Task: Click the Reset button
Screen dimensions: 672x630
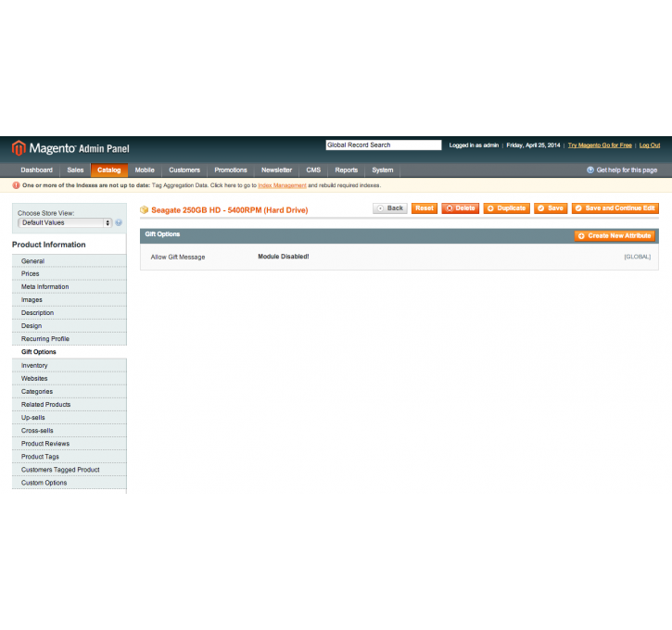Action: [x=425, y=208]
